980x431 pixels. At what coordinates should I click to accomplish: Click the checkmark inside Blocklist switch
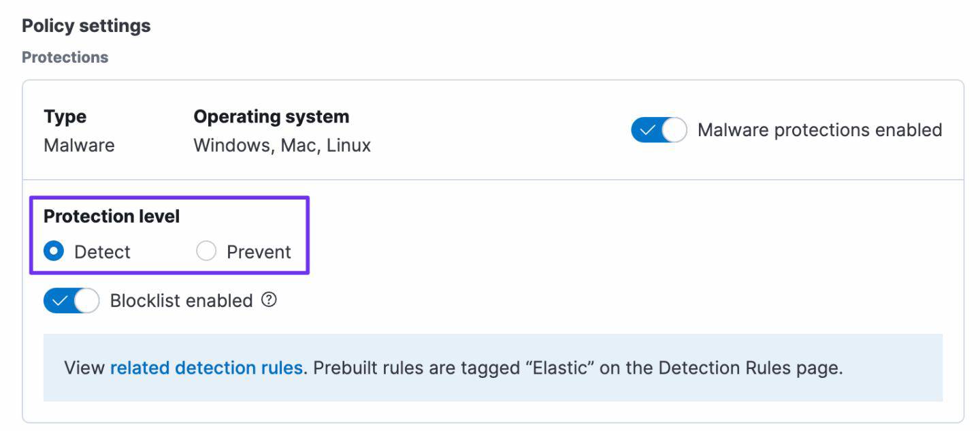click(59, 300)
